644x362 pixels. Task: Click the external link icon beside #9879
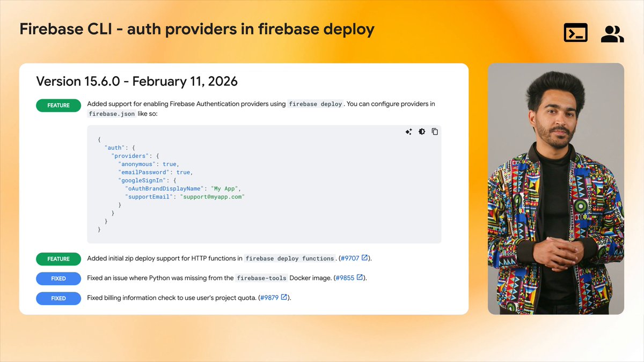[x=284, y=297]
